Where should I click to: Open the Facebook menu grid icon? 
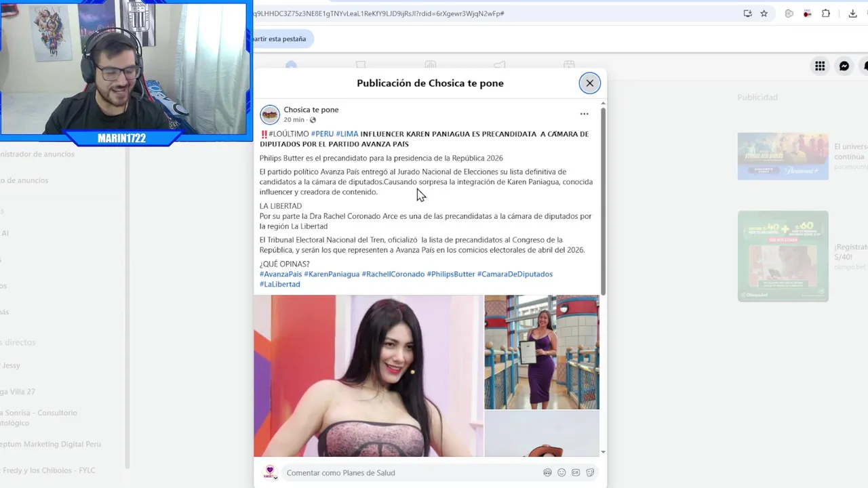click(820, 66)
